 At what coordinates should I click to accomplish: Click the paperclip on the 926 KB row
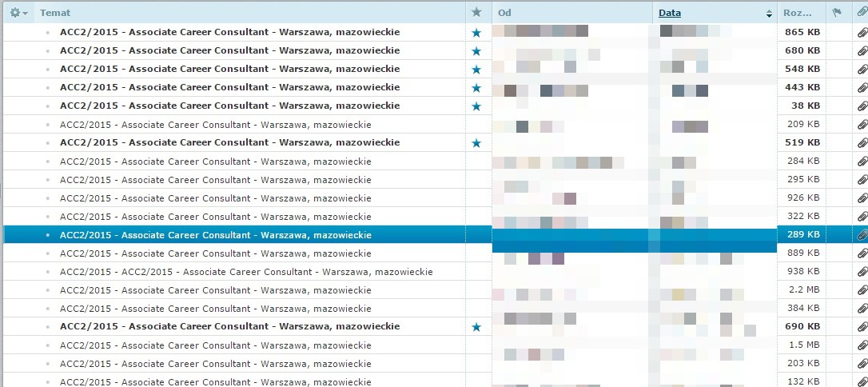point(862,198)
